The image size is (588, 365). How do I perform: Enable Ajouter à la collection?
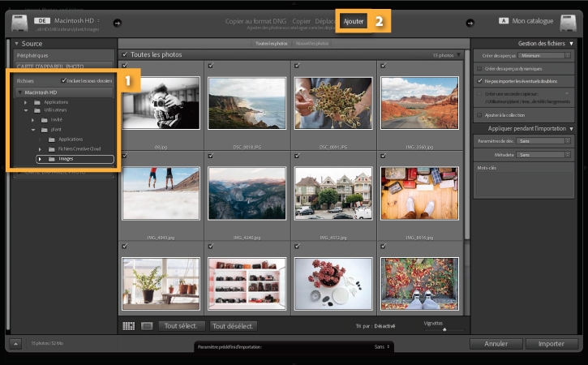479,115
